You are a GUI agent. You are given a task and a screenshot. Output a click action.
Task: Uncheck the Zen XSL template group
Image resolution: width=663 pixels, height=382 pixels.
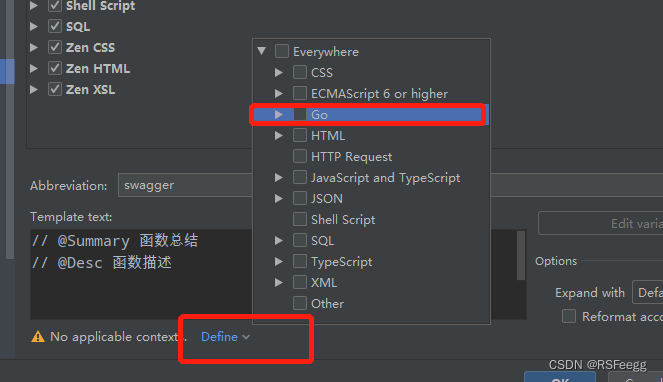[x=55, y=89]
